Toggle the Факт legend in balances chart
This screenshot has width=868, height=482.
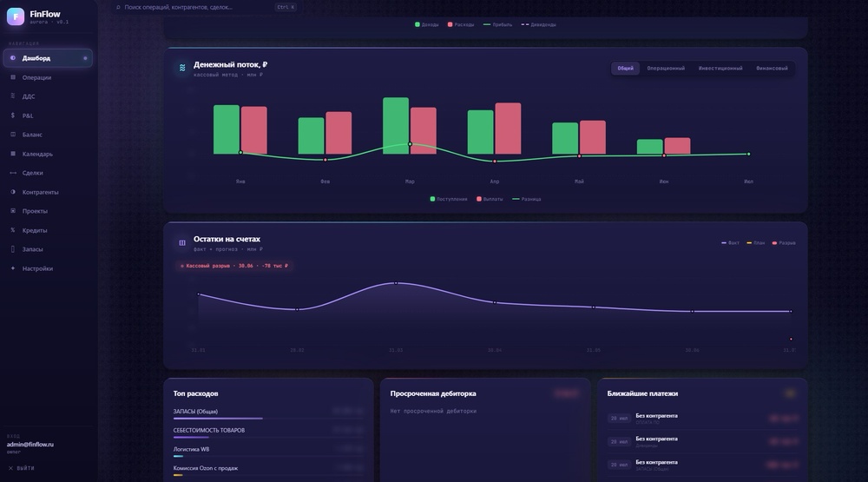coord(730,242)
